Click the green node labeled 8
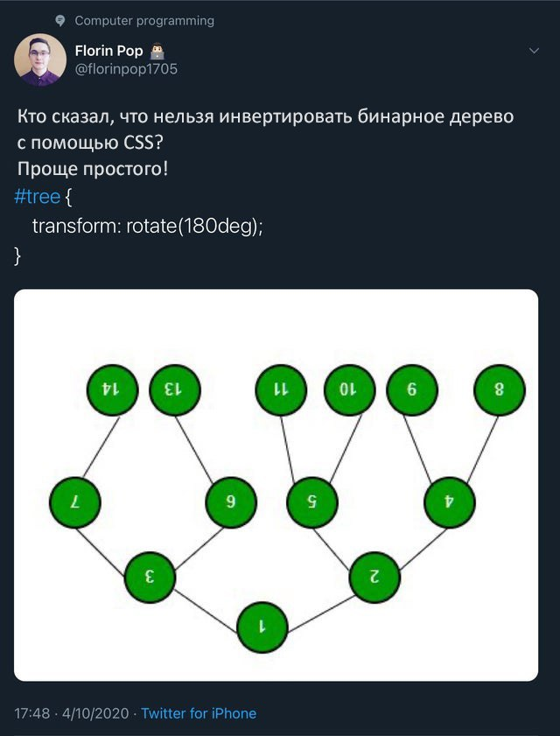The width and height of the screenshot is (560, 736). [500, 390]
